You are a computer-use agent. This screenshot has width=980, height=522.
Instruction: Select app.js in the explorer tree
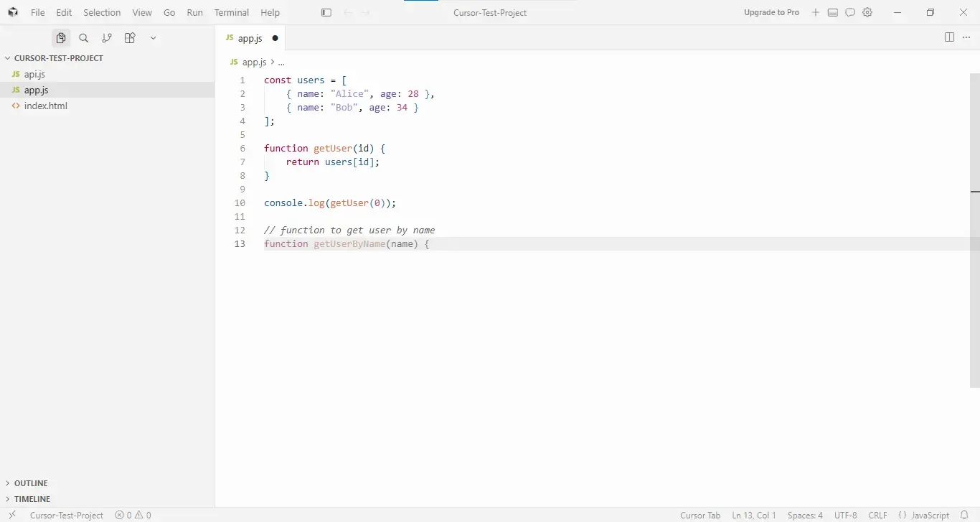click(108, 90)
